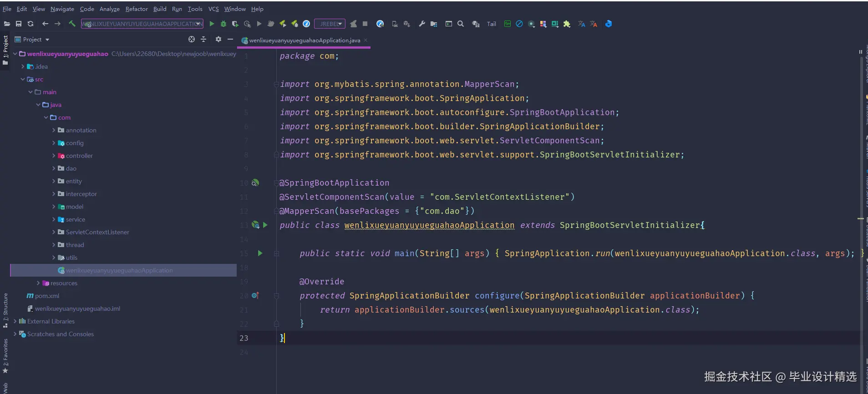Click the profiler clock-with-cursor run icon
Image resolution: width=868 pixels, height=394 pixels.
point(247,24)
